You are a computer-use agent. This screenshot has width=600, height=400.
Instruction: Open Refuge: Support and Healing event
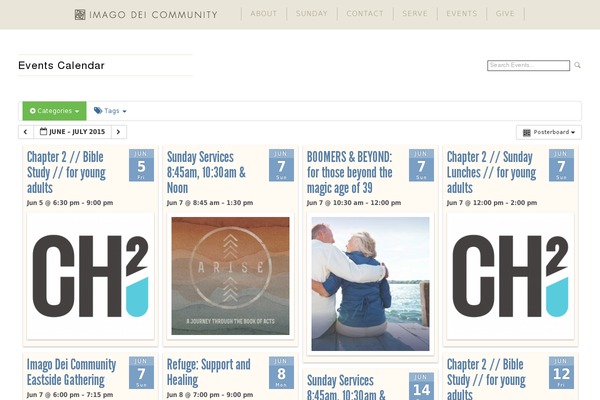click(209, 372)
